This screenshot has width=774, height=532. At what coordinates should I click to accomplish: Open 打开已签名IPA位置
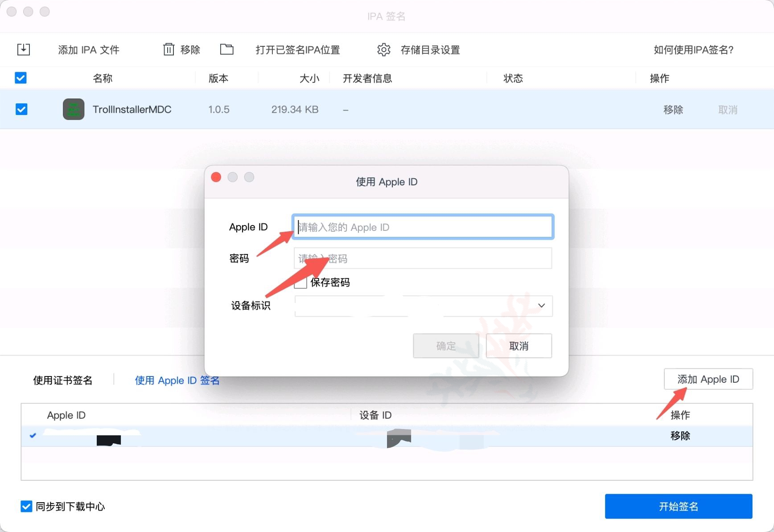(298, 49)
